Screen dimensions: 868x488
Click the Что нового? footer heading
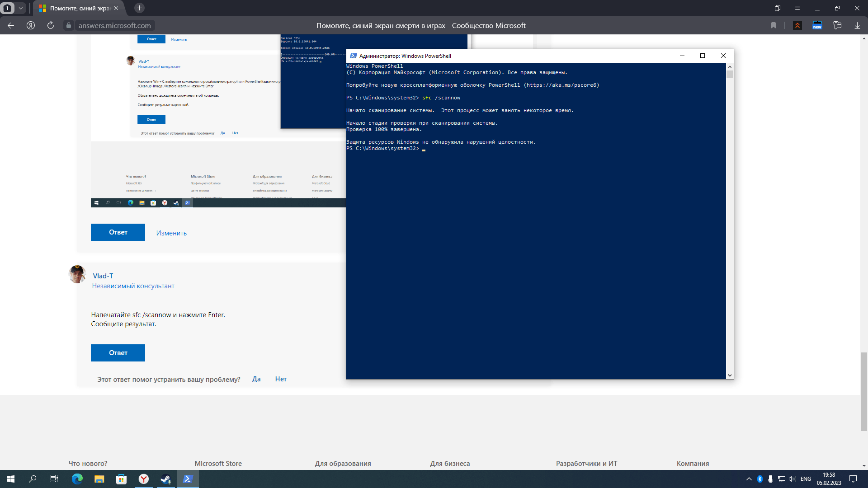88,464
